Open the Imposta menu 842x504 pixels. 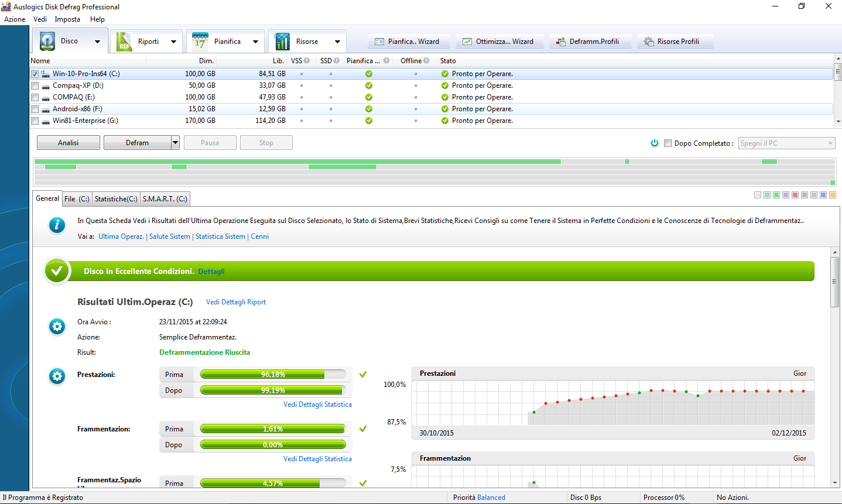pos(67,19)
